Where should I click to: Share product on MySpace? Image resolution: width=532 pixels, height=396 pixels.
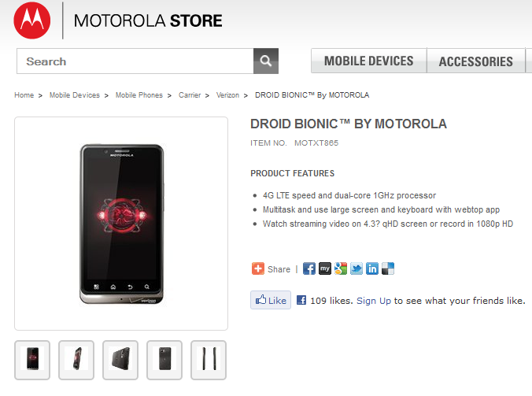pyautogui.click(x=324, y=268)
